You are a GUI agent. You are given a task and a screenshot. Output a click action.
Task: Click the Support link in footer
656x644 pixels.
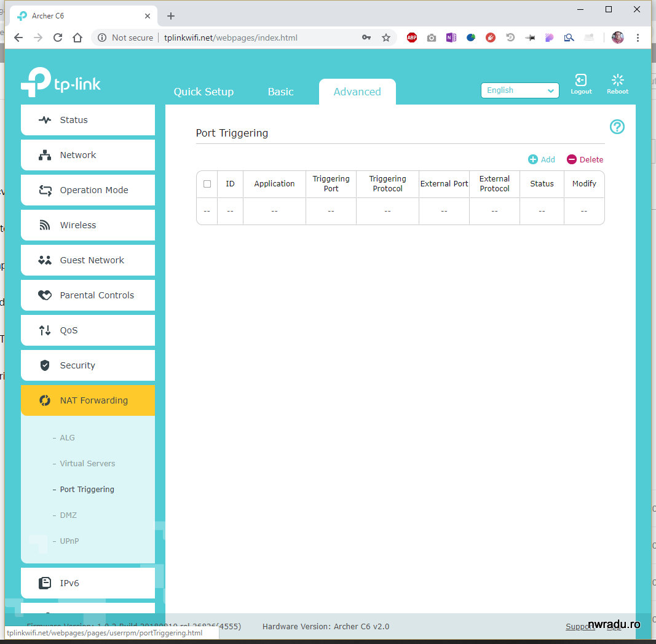(x=580, y=626)
